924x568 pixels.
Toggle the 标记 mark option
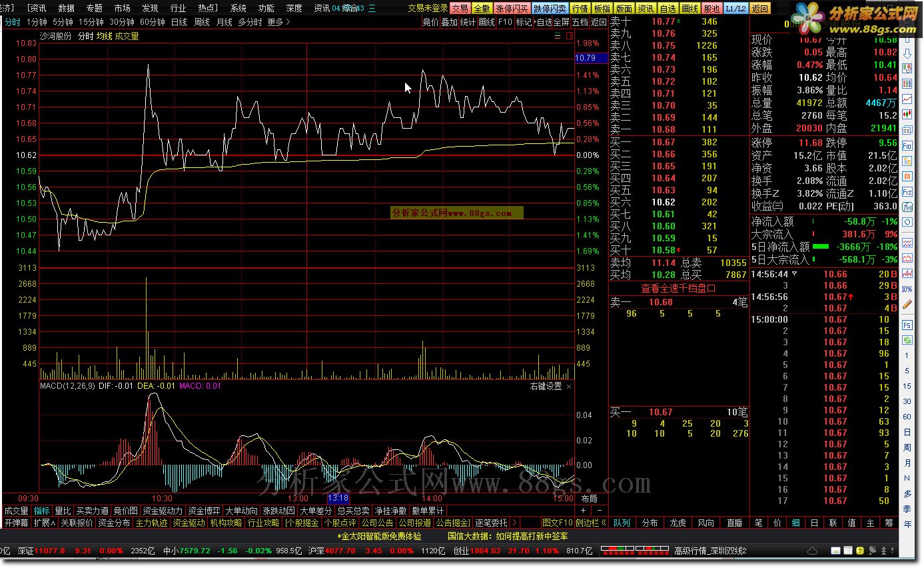(x=524, y=22)
